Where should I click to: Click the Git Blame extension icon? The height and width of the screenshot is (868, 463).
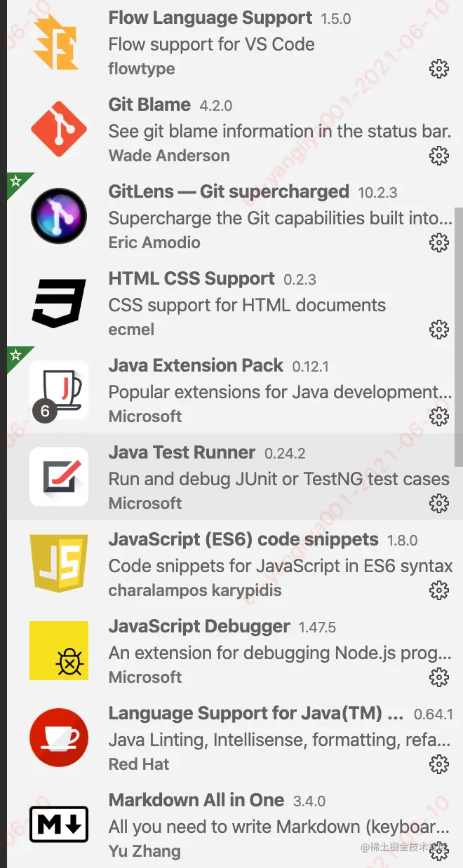[59, 129]
